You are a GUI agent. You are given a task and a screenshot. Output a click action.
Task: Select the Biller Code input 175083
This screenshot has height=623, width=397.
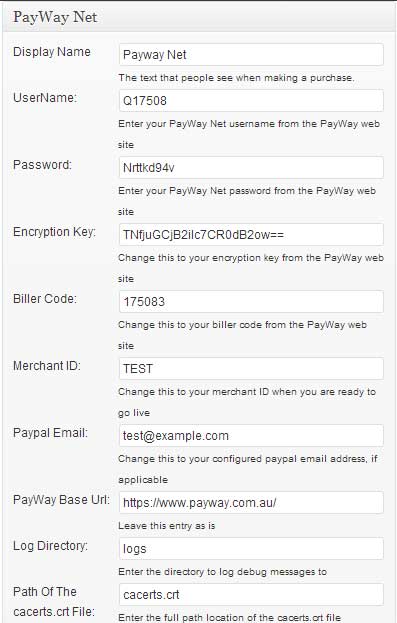(251, 302)
